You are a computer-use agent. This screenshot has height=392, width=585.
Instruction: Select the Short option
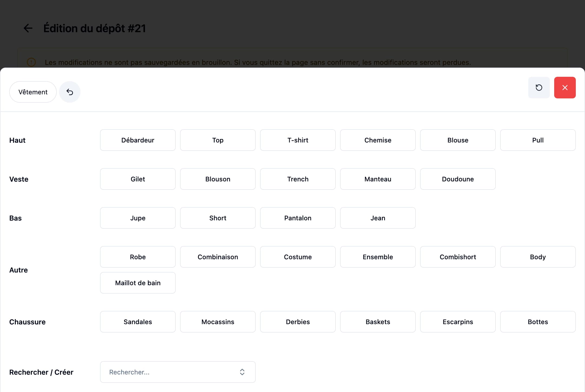[x=218, y=218]
